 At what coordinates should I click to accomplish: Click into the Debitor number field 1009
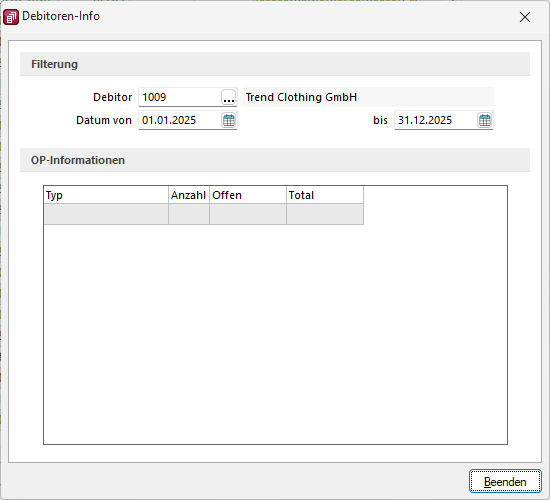point(180,97)
